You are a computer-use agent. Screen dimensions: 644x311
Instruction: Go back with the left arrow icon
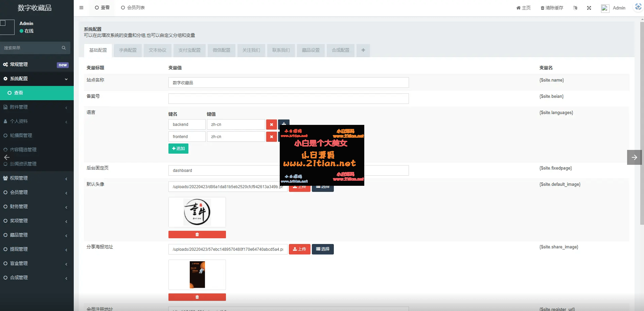pyautogui.click(x=7, y=157)
